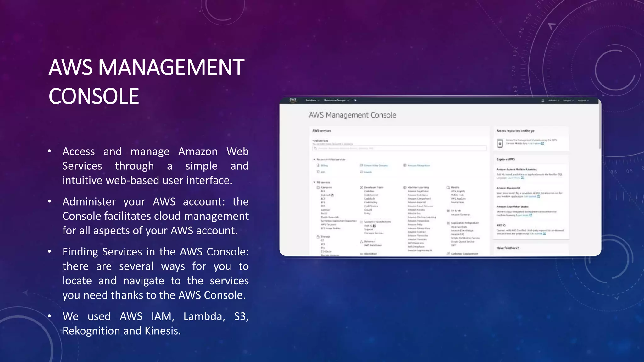The height and width of the screenshot is (362, 644).
Task: Click the external-link icon after AWS IQ Get started
Action: coord(544,234)
